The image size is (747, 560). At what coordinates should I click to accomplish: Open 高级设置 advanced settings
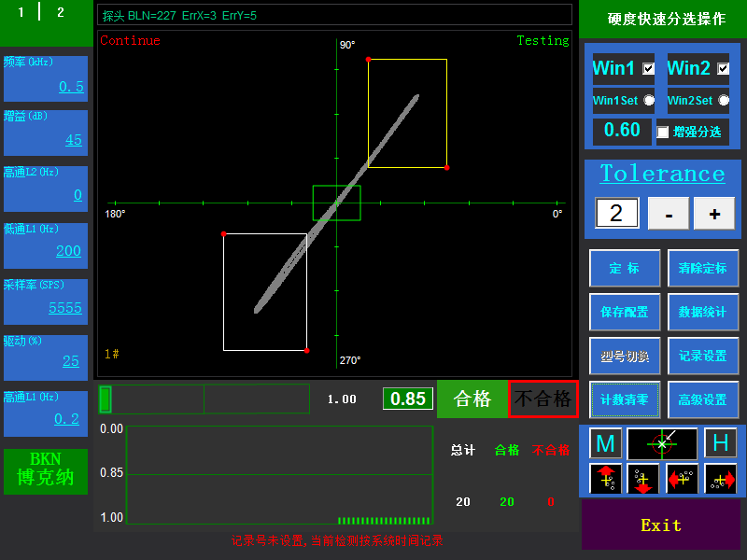pyautogui.click(x=703, y=399)
